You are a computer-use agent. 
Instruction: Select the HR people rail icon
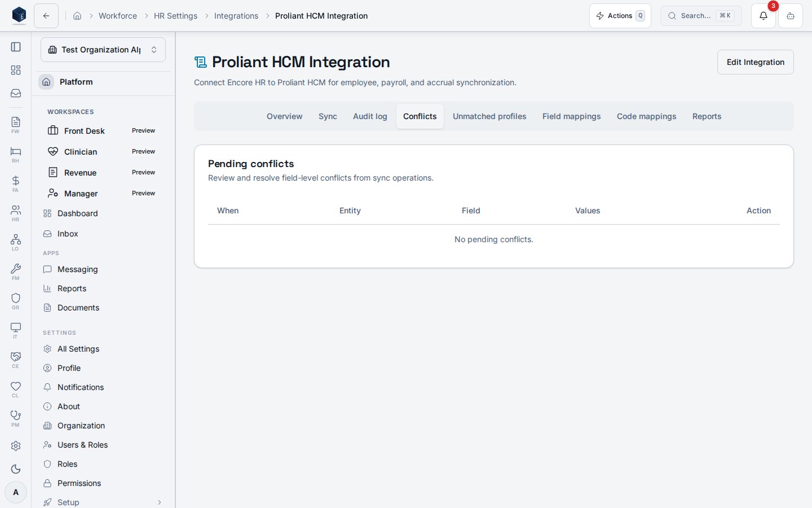pos(16,213)
